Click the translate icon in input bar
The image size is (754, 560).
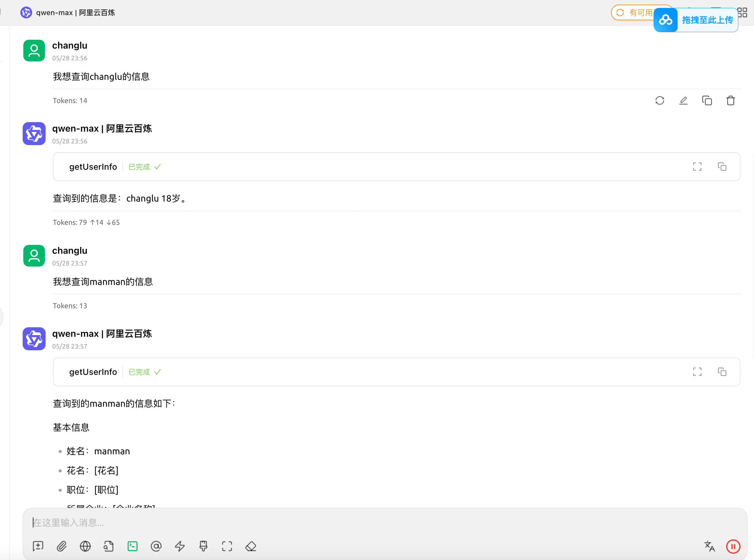(x=710, y=546)
